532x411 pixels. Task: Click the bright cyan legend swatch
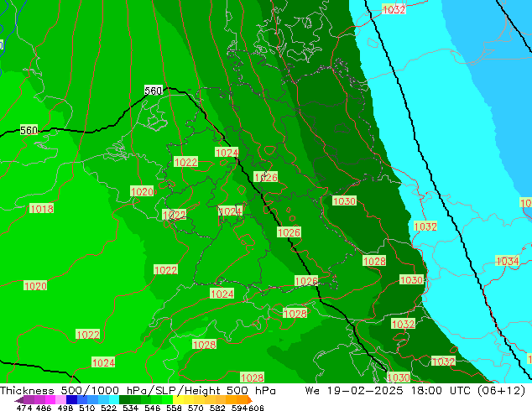tap(114, 400)
